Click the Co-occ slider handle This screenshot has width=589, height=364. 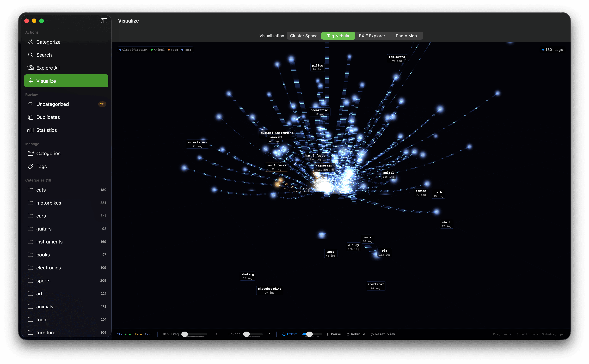point(246,334)
